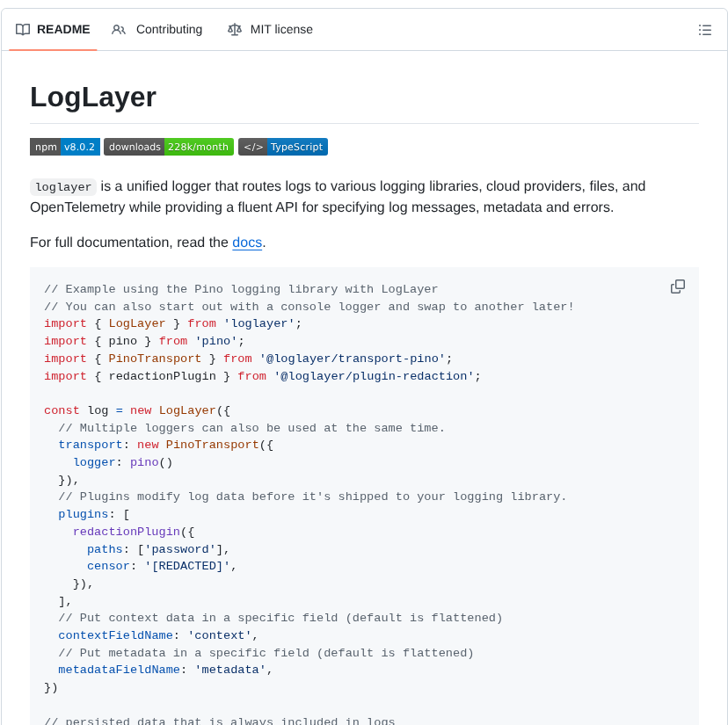Open the README book icon

pos(22,29)
